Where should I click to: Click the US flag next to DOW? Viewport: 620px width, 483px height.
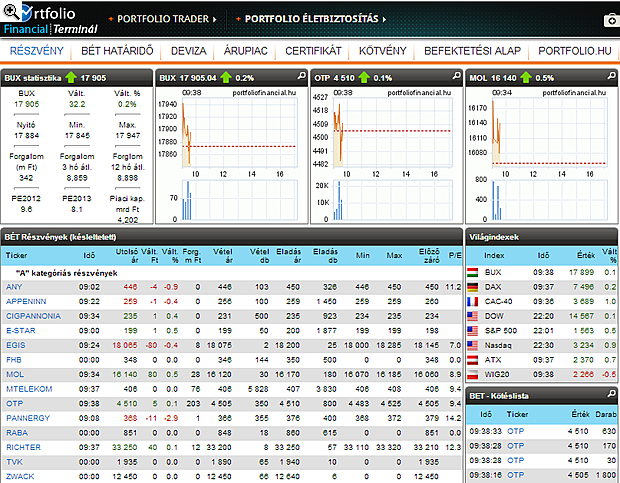(x=473, y=316)
